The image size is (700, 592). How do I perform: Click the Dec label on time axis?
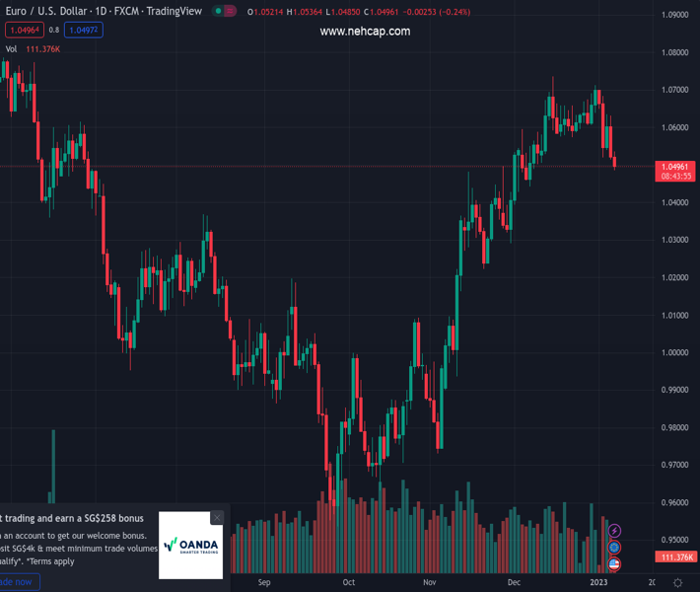[514, 583]
